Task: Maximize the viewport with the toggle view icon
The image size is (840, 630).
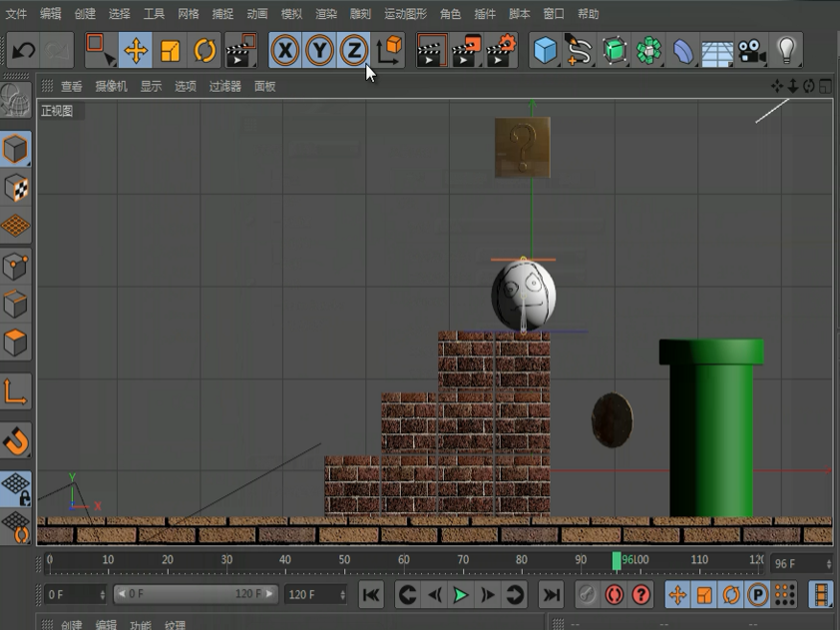Action: click(x=826, y=86)
